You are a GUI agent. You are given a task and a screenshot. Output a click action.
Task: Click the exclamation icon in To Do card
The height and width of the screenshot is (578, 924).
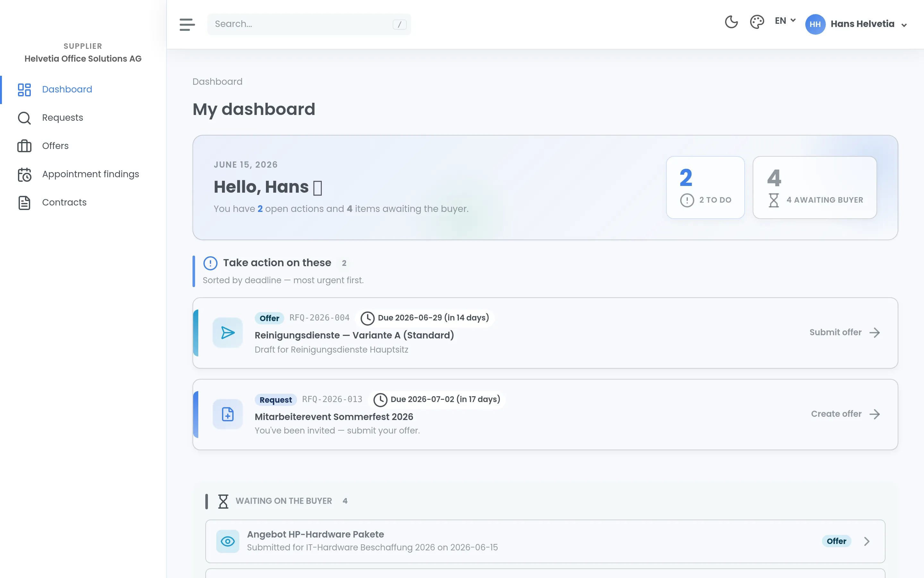pyautogui.click(x=687, y=200)
